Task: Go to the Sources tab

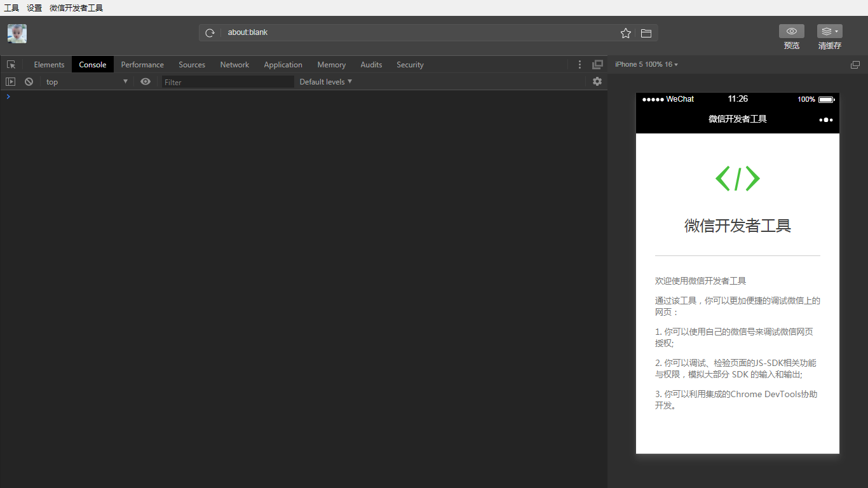Action: point(192,65)
